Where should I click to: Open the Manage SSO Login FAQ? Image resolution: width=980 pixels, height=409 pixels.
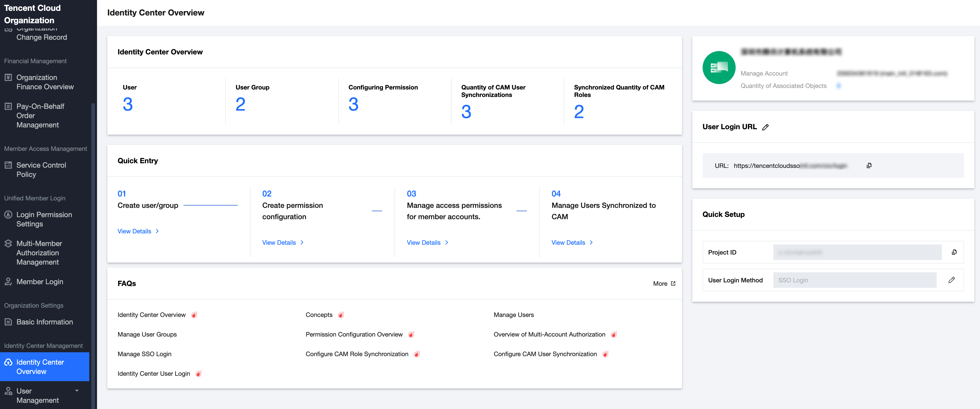(144, 354)
